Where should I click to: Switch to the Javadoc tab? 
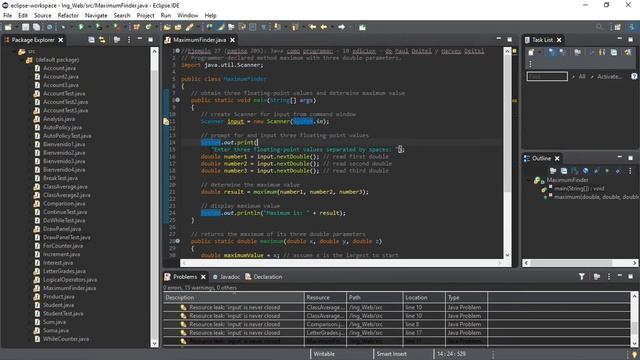(x=226, y=277)
